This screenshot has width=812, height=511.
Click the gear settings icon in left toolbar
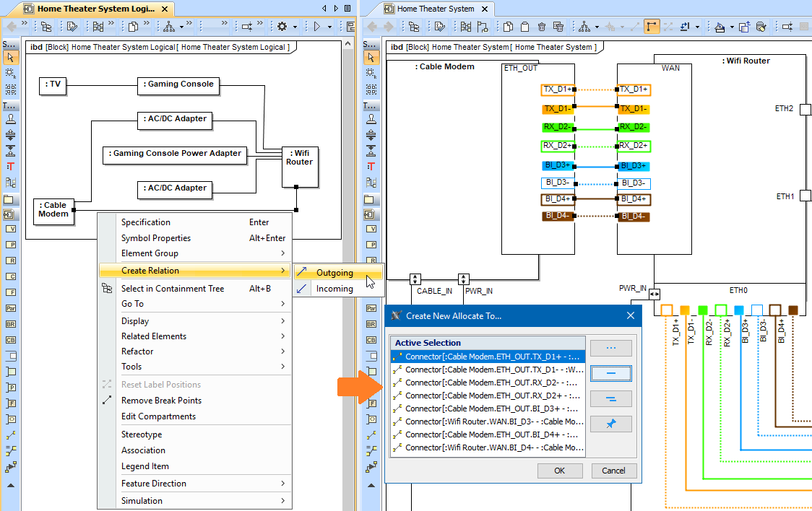[282, 27]
